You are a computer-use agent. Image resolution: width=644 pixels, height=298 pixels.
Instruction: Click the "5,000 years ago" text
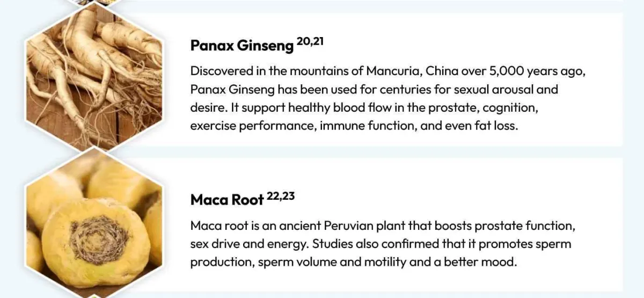[x=534, y=71]
